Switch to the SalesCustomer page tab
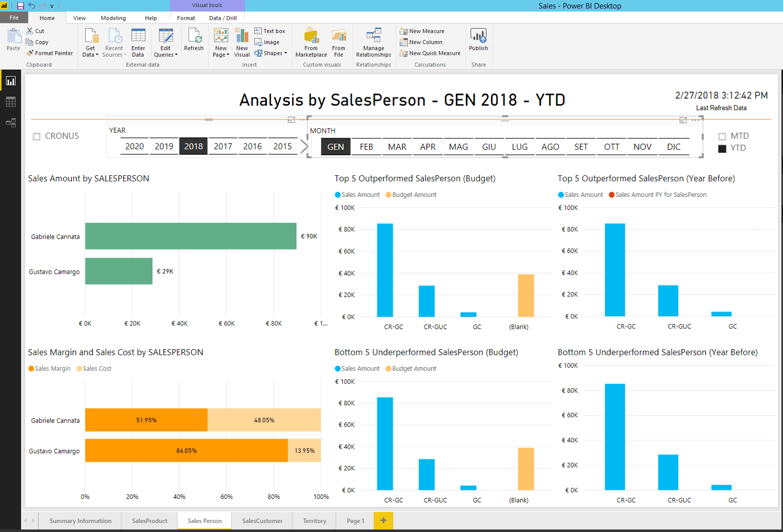This screenshot has width=783, height=532. [x=262, y=521]
